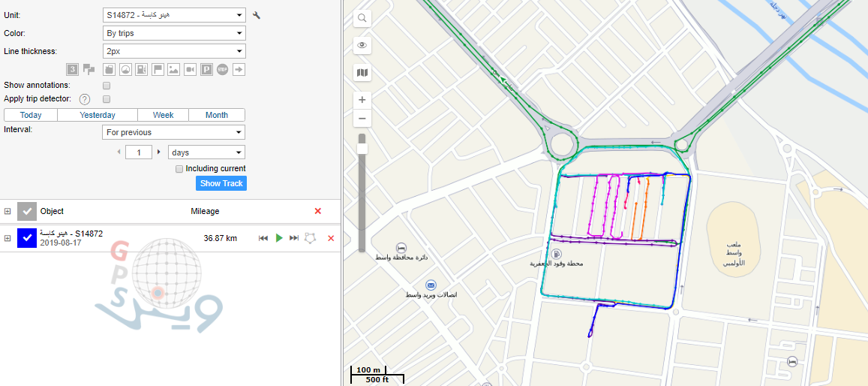The width and height of the screenshot is (868, 386).
Task: Select the Yesterday interval tab
Action: click(98, 115)
